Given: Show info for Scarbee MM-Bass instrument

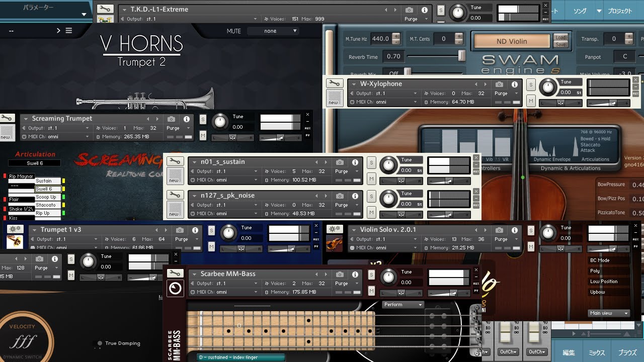Looking at the screenshot, I should 355,274.
